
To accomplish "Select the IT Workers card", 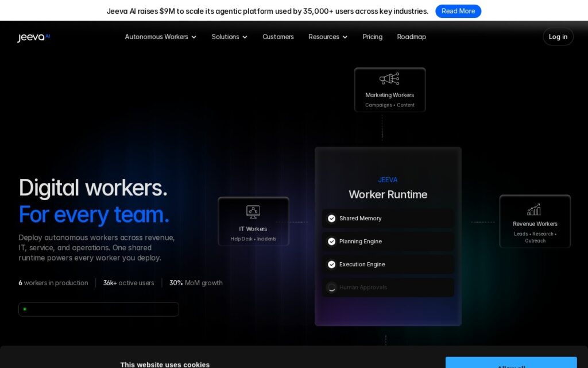I will point(253,221).
